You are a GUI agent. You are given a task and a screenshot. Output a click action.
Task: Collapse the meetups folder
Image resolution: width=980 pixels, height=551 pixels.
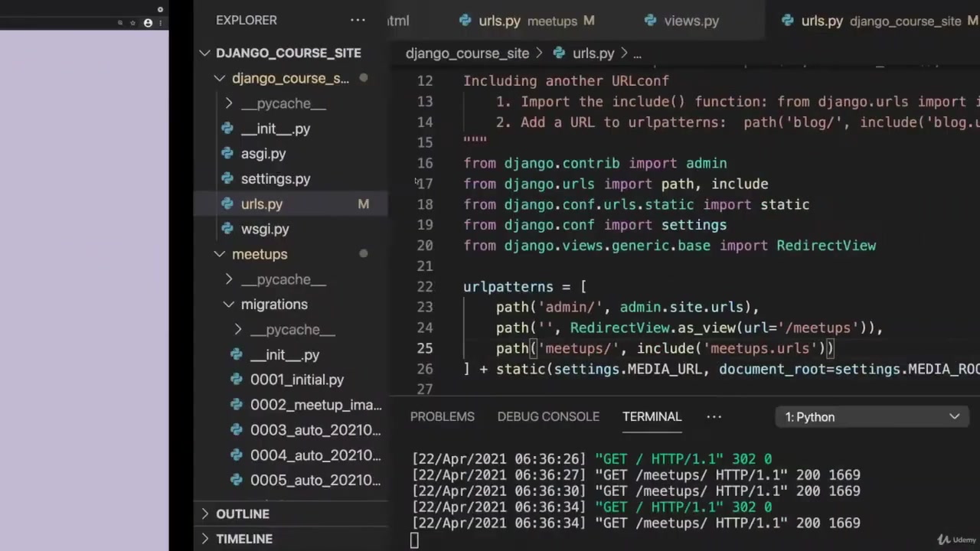click(x=220, y=254)
